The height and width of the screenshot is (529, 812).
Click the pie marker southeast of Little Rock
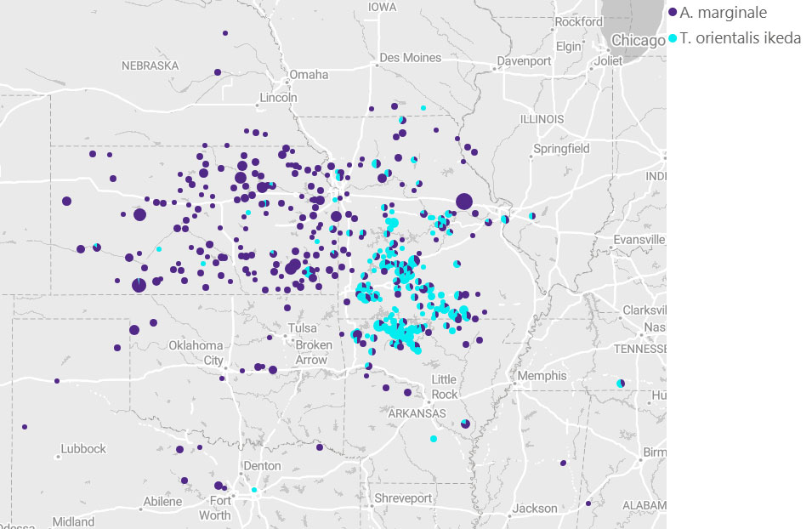(x=465, y=423)
